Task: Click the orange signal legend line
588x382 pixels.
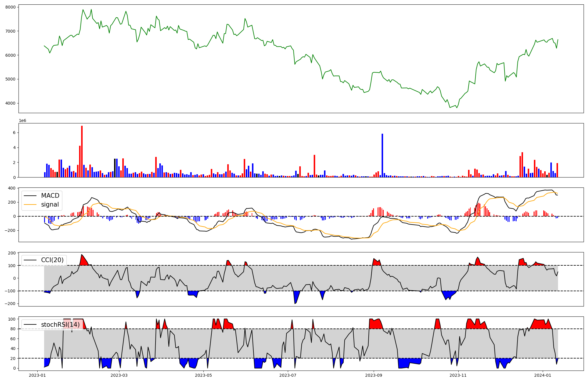Action: [x=30, y=205]
